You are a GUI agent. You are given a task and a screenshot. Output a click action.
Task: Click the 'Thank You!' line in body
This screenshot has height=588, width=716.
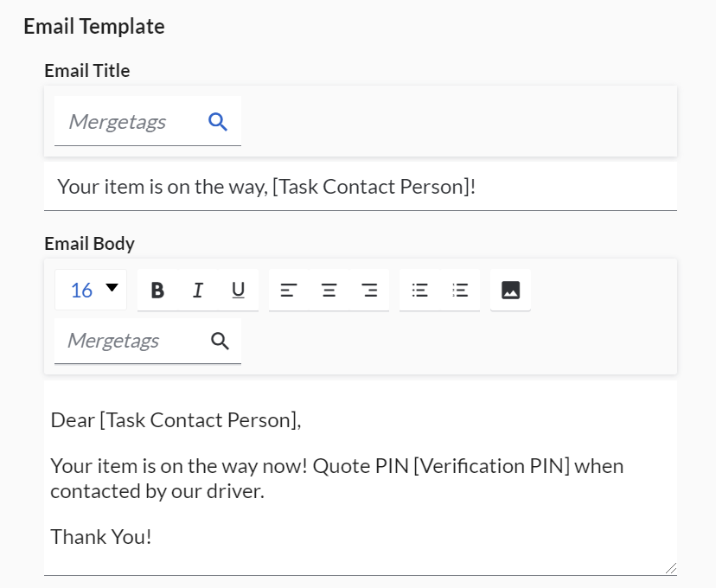pyautogui.click(x=101, y=537)
